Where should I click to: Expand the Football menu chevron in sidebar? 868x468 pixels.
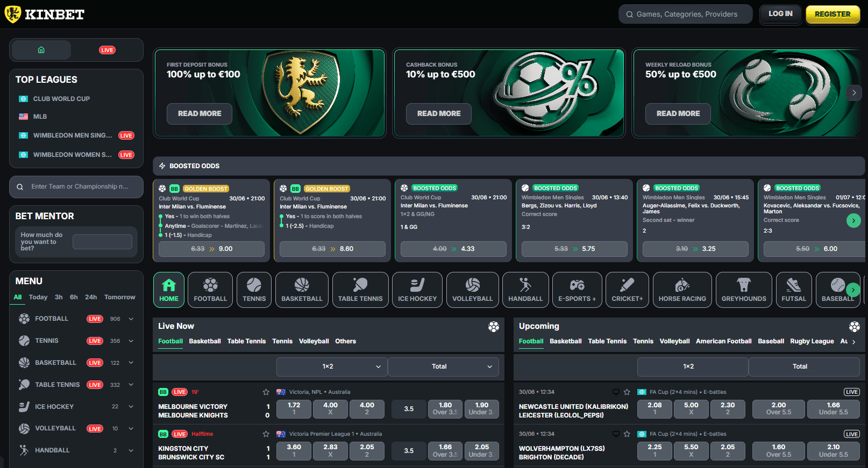pyautogui.click(x=131, y=319)
